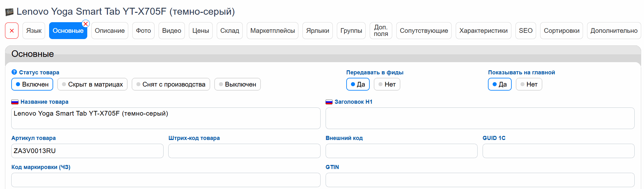This screenshot has width=644, height=189.
Task: Close the Основные tab with its red X badge
Action: click(x=85, y=24)
